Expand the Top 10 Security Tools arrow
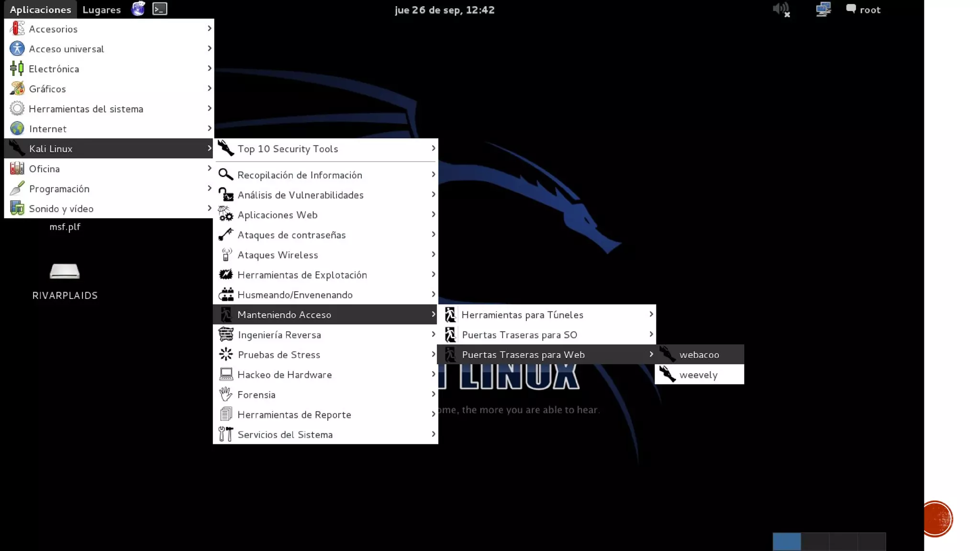The image size is (980, 551). point(433,149)
